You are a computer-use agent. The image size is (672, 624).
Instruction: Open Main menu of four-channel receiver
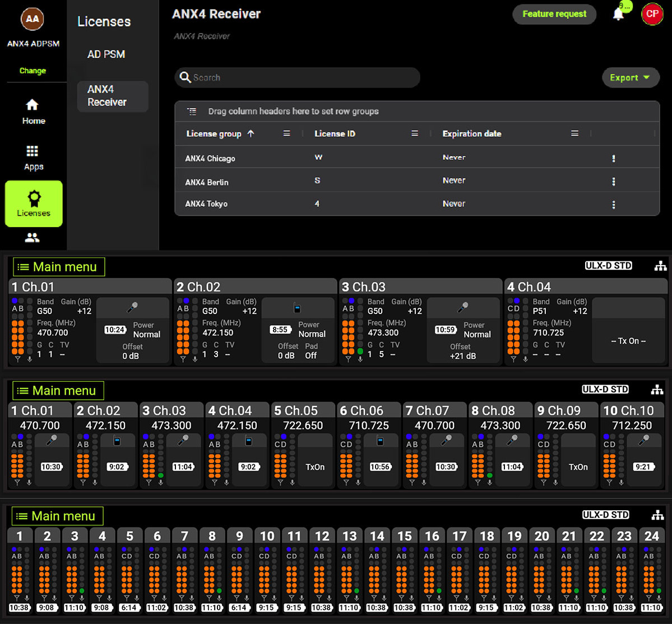(59, 266)
